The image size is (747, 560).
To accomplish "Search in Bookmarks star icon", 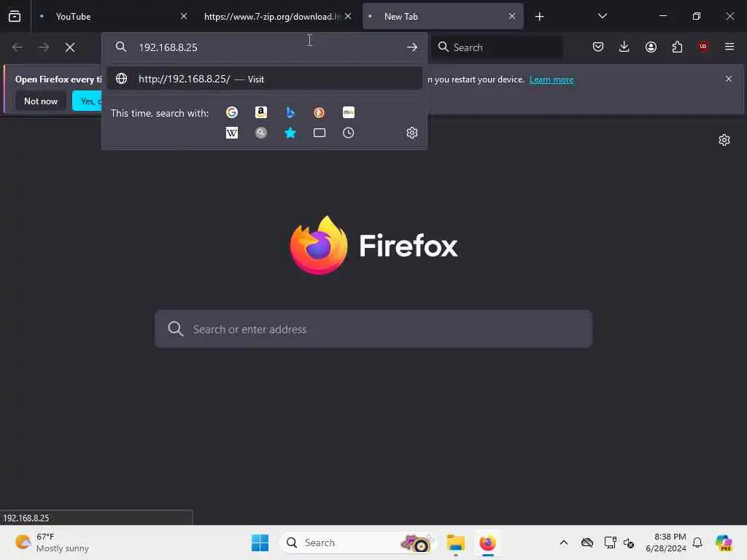I will [290, 133].
